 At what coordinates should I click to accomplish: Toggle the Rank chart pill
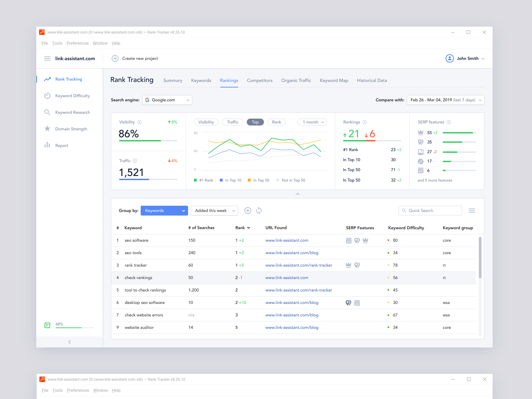pyautogui.click(x=277, y=122)
